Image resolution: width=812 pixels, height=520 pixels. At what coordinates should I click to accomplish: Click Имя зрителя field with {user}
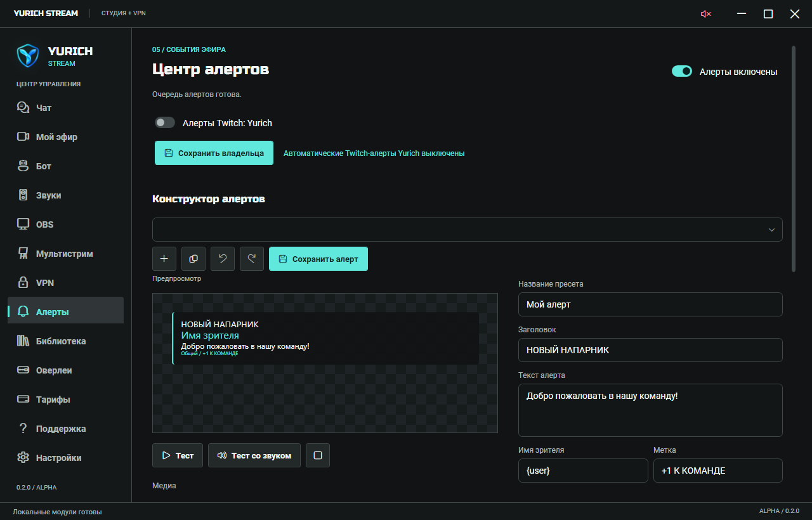pos(583,471)
